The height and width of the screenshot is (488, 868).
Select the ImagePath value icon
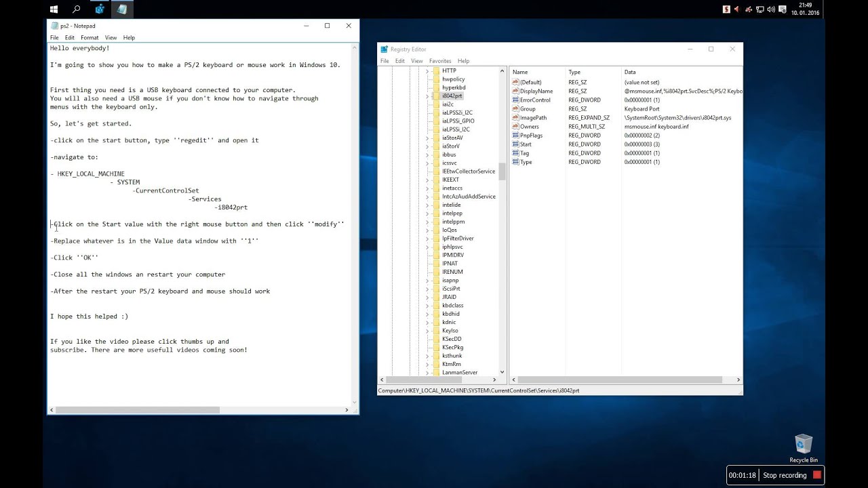[x=515, y=117]
